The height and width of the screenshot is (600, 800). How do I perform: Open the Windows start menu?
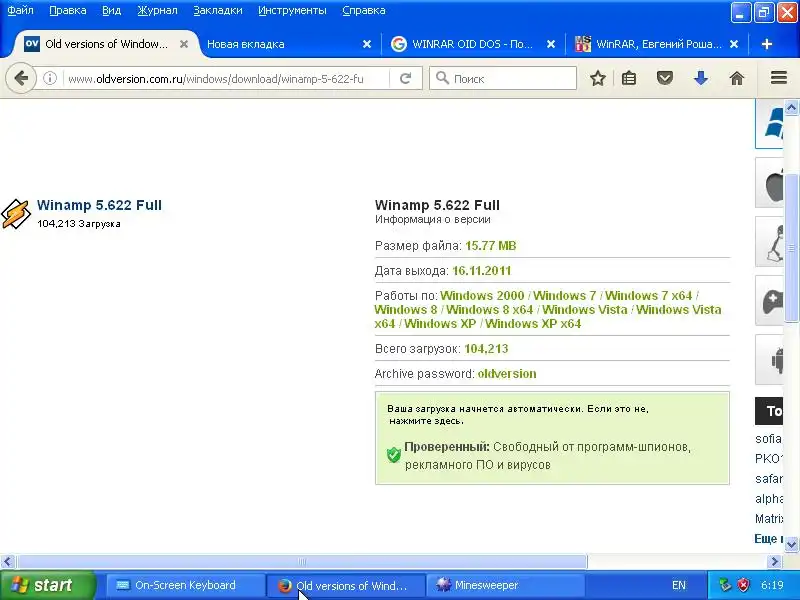pos(47,585)
